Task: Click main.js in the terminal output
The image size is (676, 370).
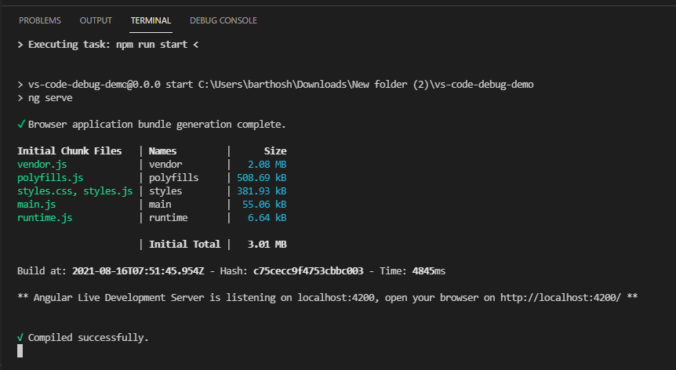Action: coord(37,204)
